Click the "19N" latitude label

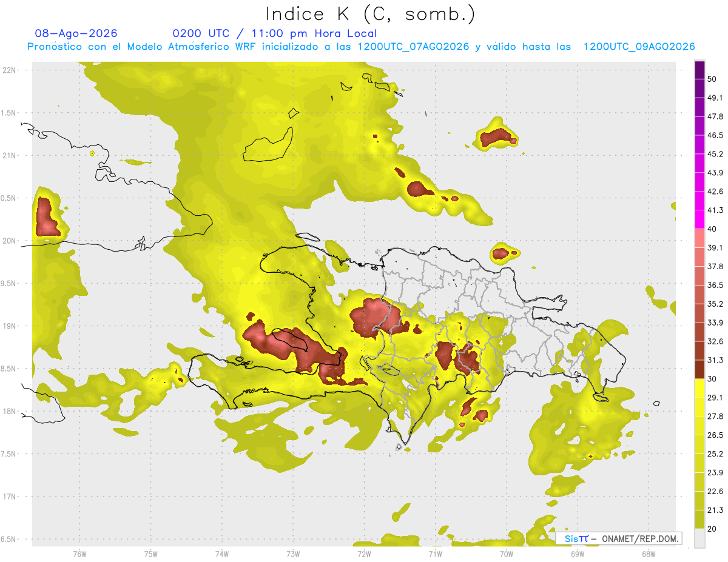click(x=10, y=326)
